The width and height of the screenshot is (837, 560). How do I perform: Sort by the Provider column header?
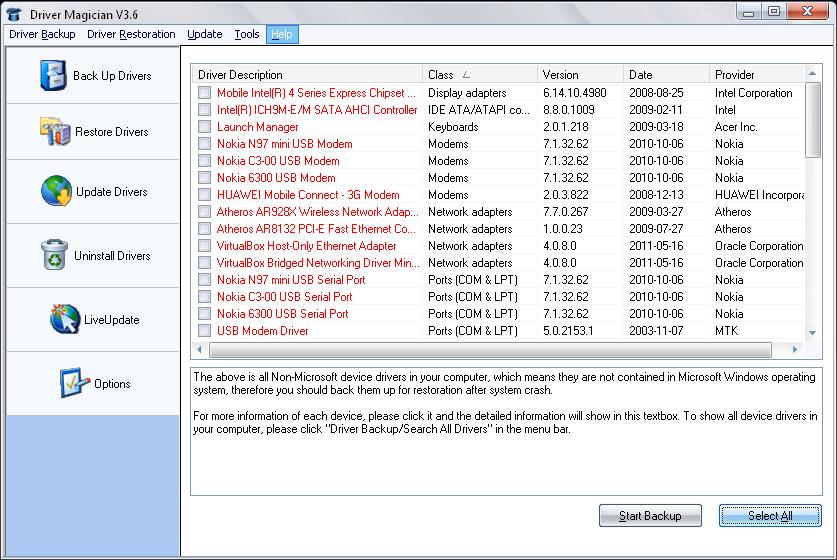tap(756, 74)
